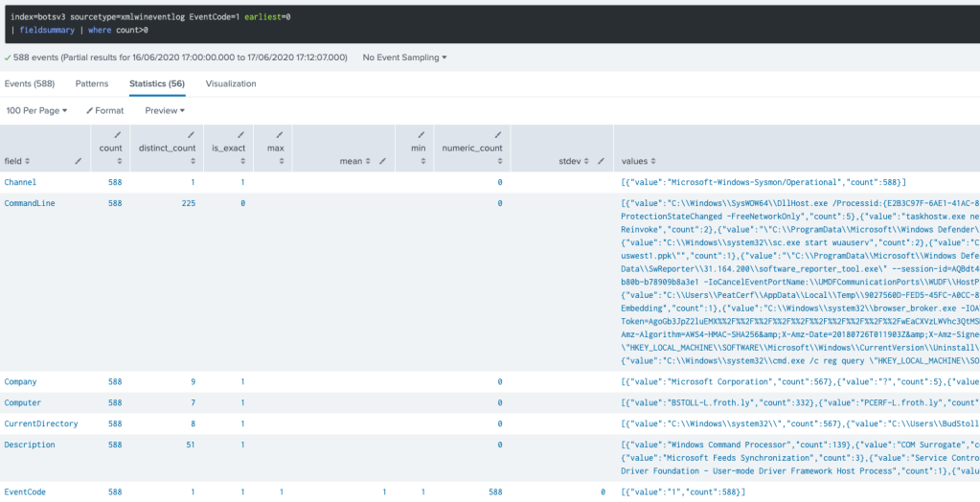The image size is (980, 502).
Task: Click the Computer field link
Action: pyautogui.click(x=23, y=402)
